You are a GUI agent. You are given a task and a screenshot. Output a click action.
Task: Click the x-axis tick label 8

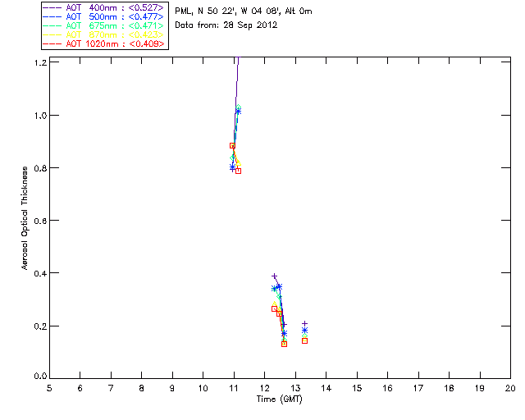[x=142, y=388]
